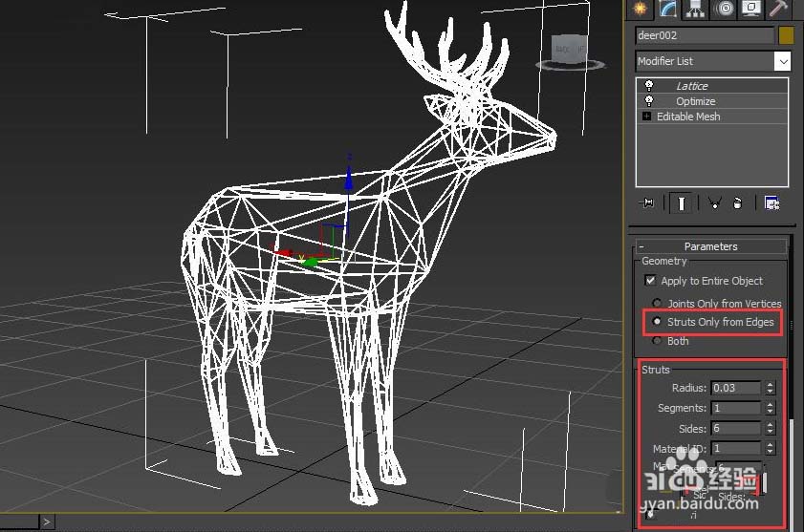Viewport: 804px width, 532px height.
Task: Toggle the Optimize modifier lightbulb
Action: 649,101
